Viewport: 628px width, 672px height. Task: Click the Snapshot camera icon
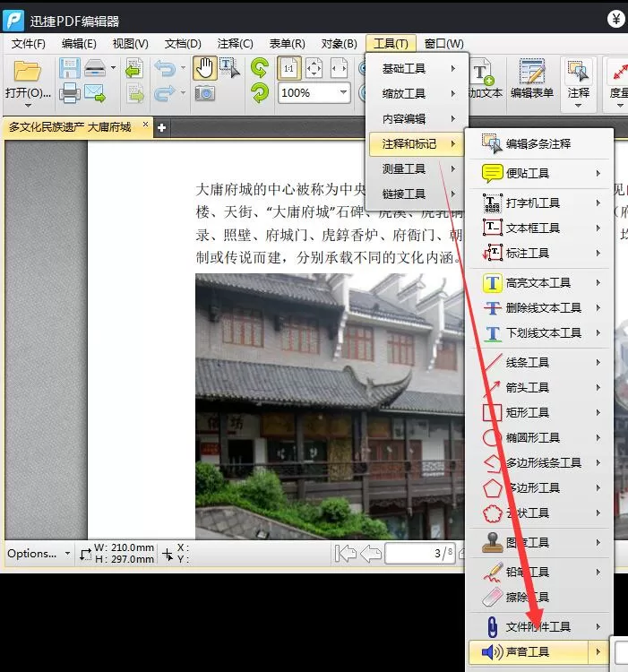click(x=204, y=92)
